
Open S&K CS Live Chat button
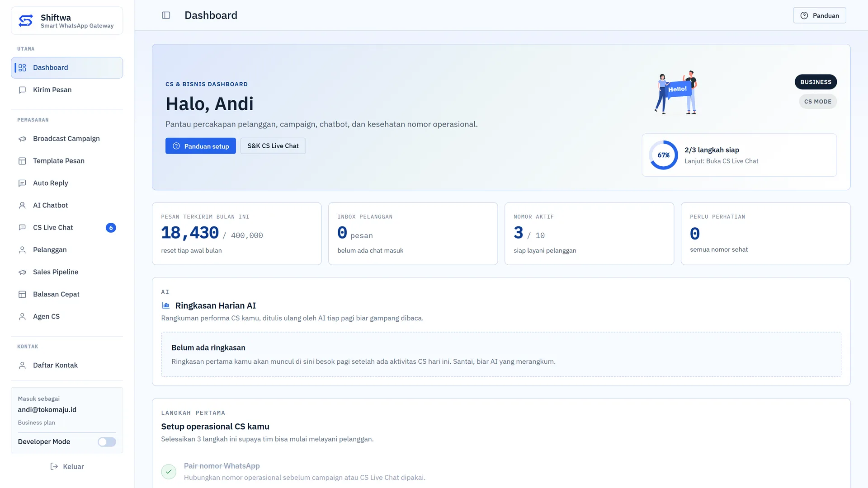point(273,146)
